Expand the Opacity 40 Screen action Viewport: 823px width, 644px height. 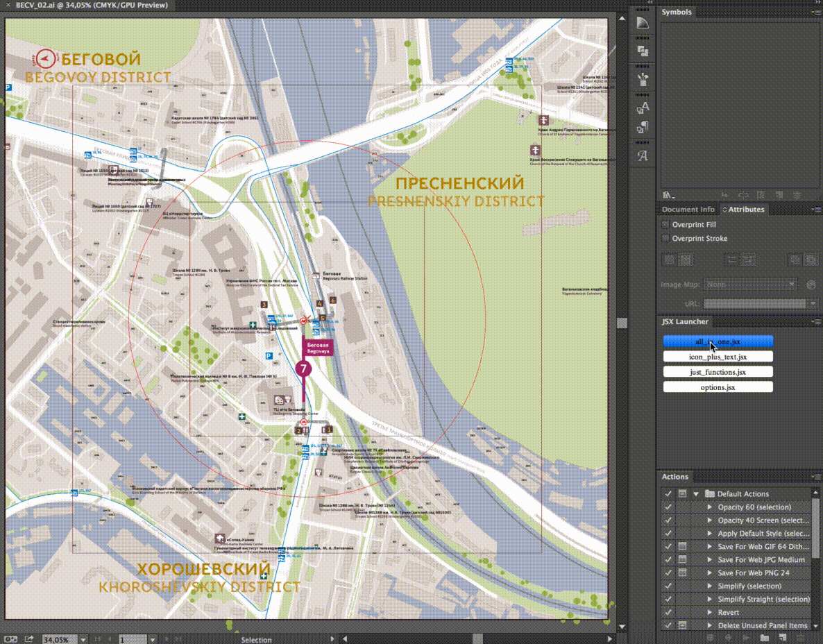[x=710, y=520]
